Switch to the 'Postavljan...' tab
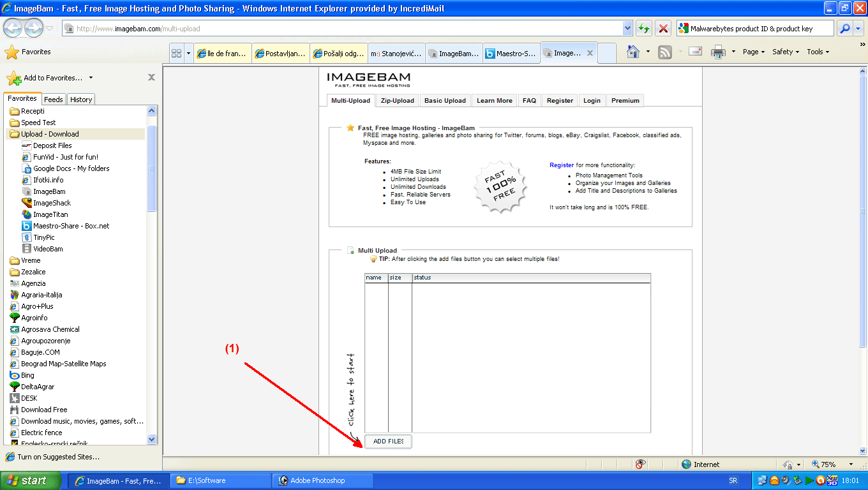 pyautogui.click(x=281, y=54)
